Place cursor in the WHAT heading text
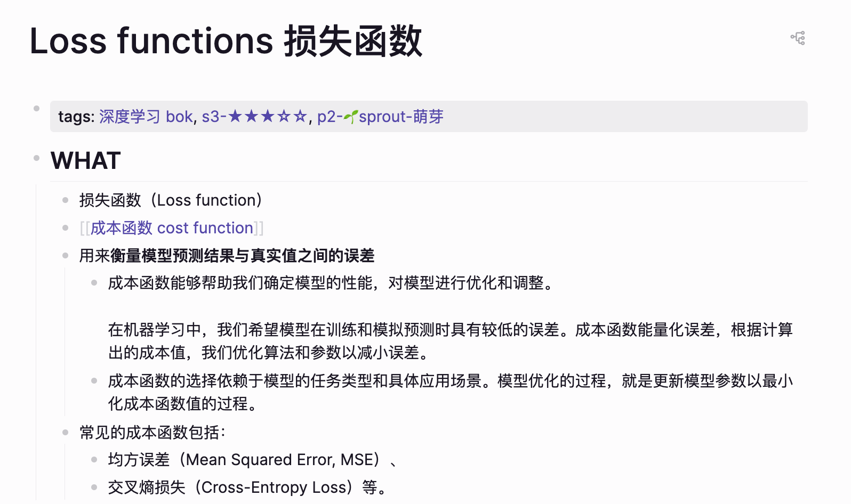 click(86, 160)
